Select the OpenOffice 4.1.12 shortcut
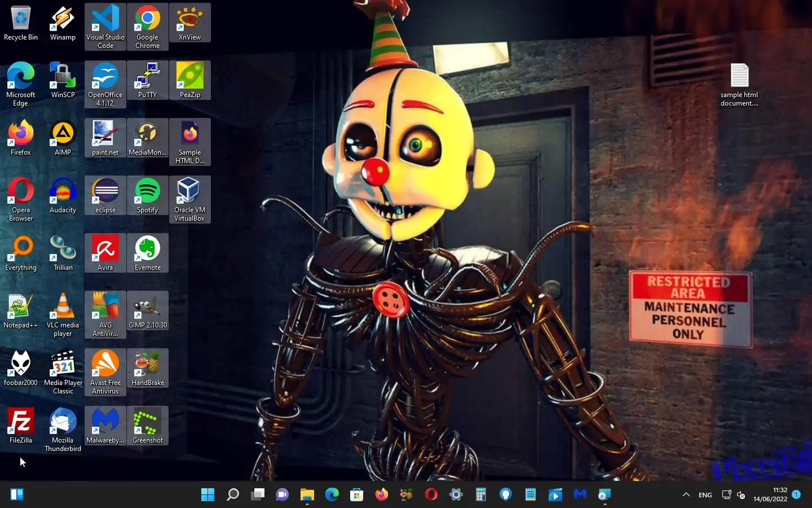812x508 pixels. 105,84
